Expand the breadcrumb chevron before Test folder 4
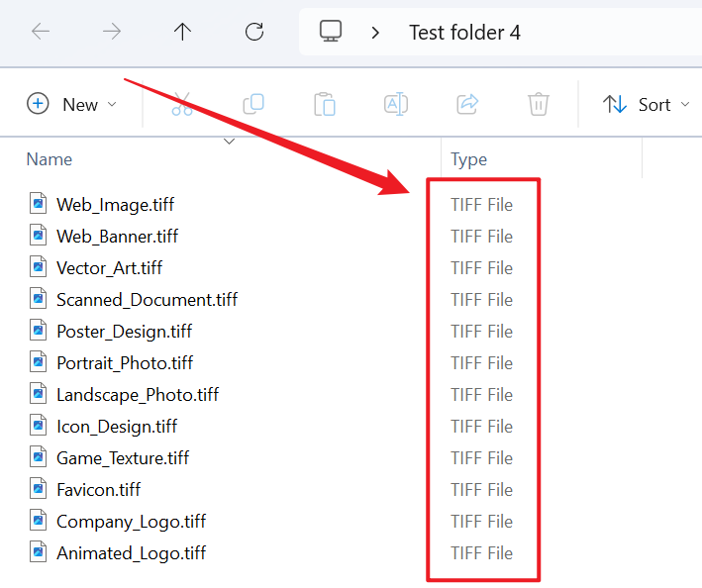Screen dimensions: 702x588 pyautogui.click(x=375, y=33)
